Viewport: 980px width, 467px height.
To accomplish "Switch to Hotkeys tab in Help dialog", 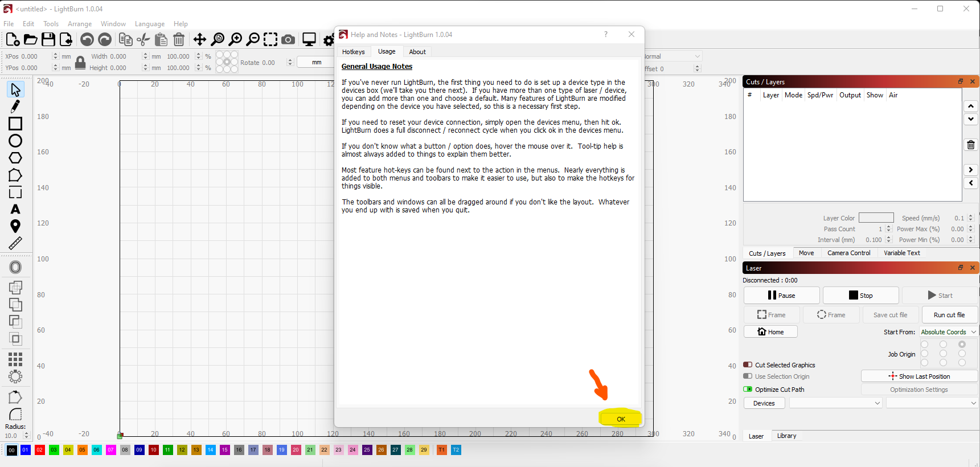I will (353, 52).
